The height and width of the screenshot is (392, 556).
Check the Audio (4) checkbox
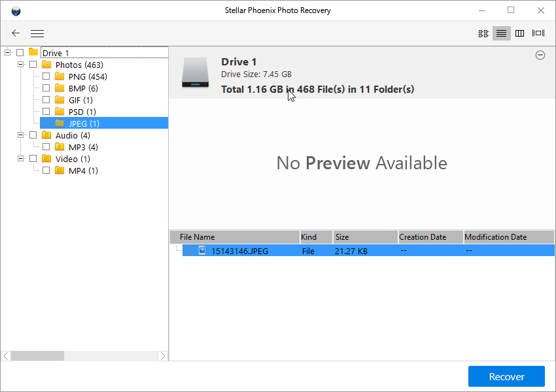pyautogui.click(x=33, y=135)
